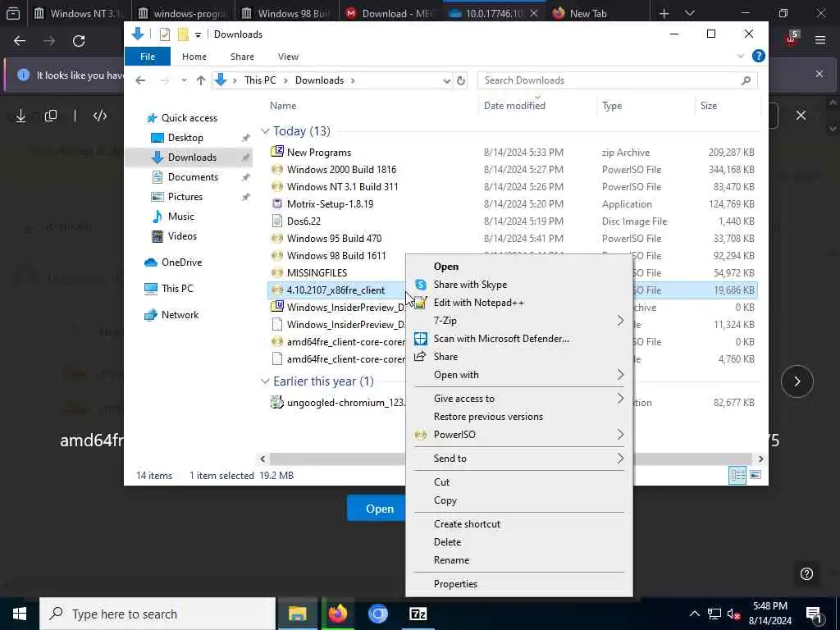Open the File ribbon tab
This screenshot has width=840, height=630.
point(148,57)
